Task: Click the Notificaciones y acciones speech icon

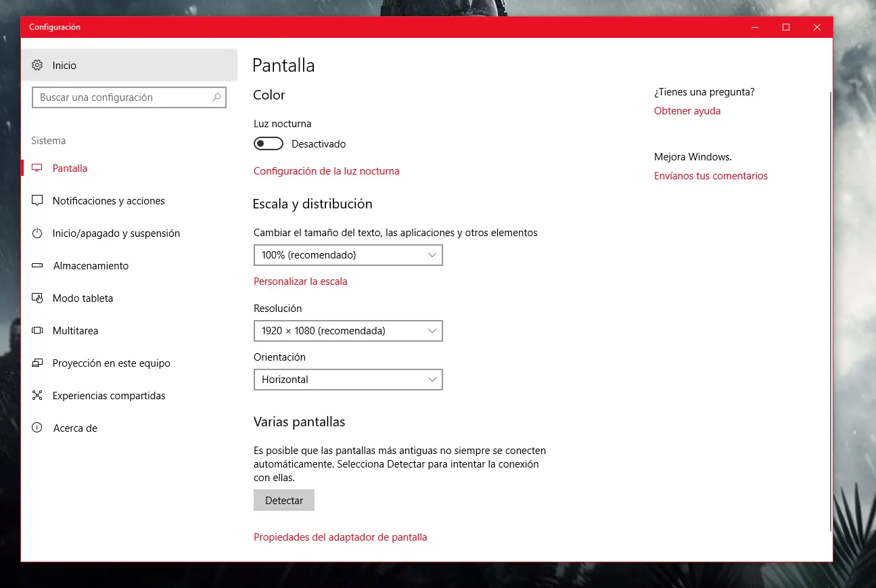Action: point(37,201)
